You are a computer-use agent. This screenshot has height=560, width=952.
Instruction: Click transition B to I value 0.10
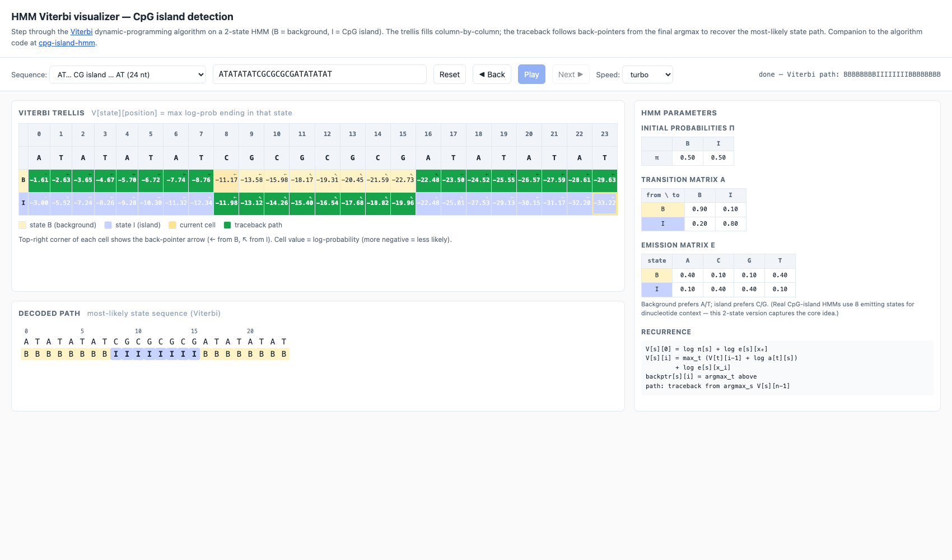731,209
